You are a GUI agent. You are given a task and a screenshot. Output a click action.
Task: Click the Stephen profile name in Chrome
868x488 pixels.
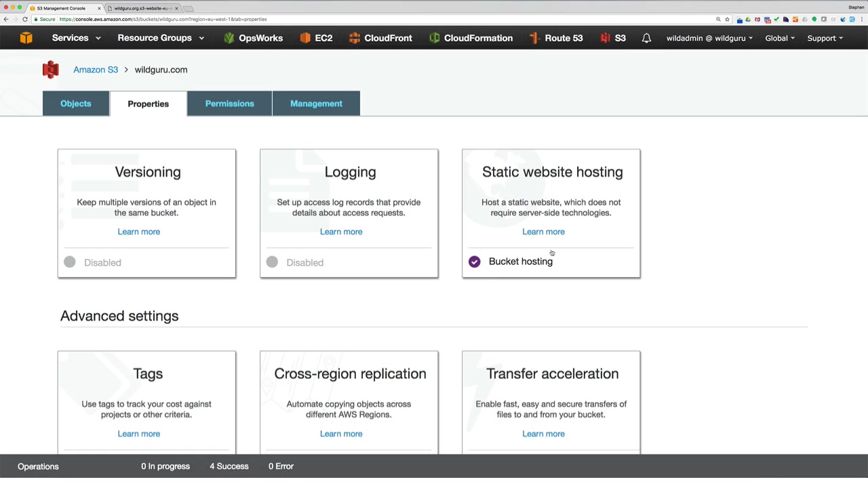856,7
